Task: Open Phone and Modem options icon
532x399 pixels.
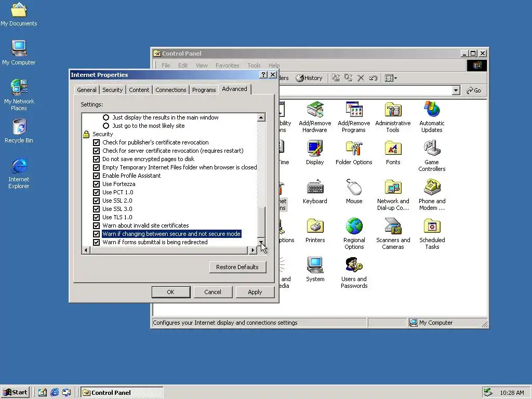Action: [x=432, y=195]
